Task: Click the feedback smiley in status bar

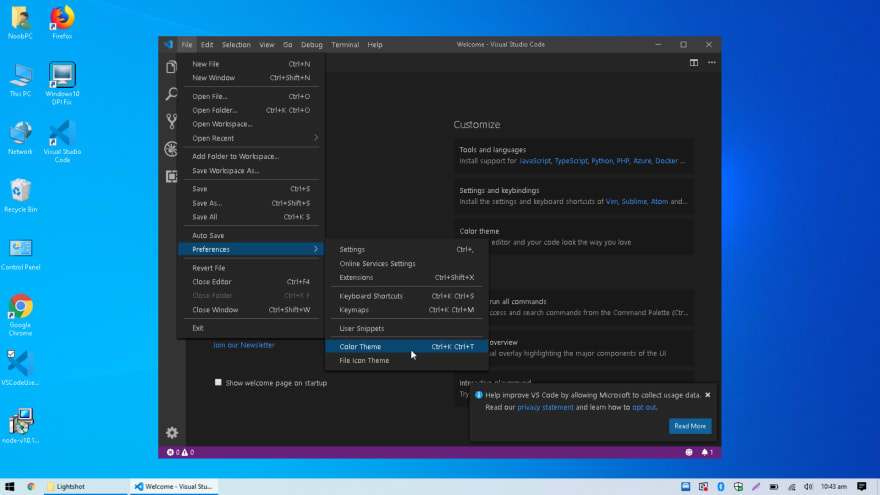Action: (689, 452)
